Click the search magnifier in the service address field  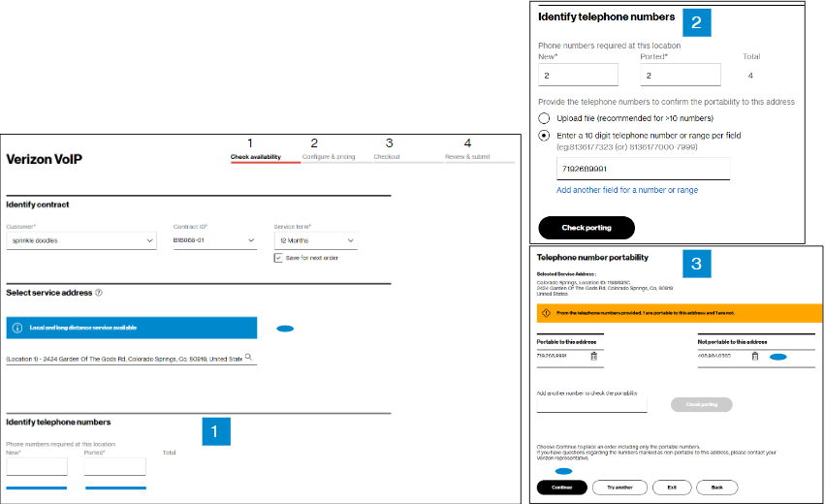tap(249, 358)
